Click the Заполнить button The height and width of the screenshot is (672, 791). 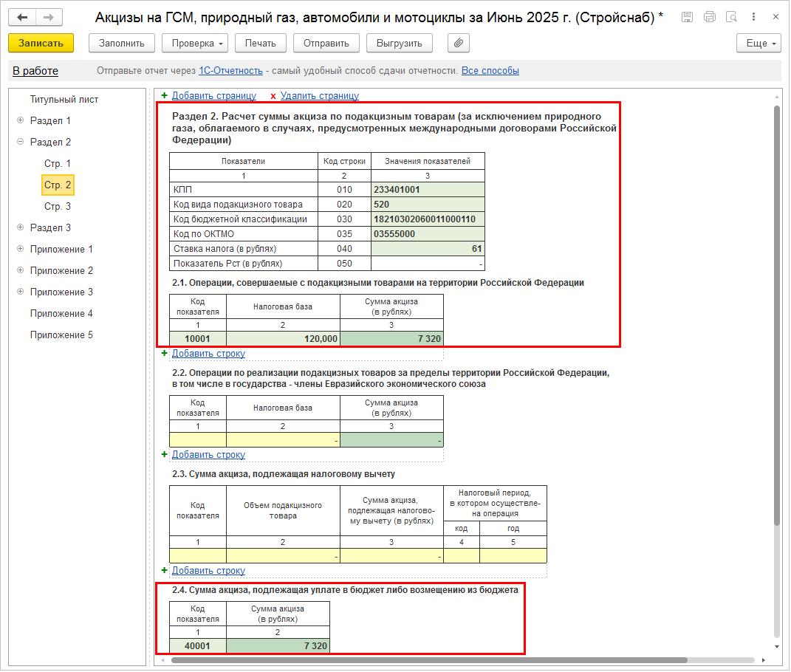(x=122, y=44)
